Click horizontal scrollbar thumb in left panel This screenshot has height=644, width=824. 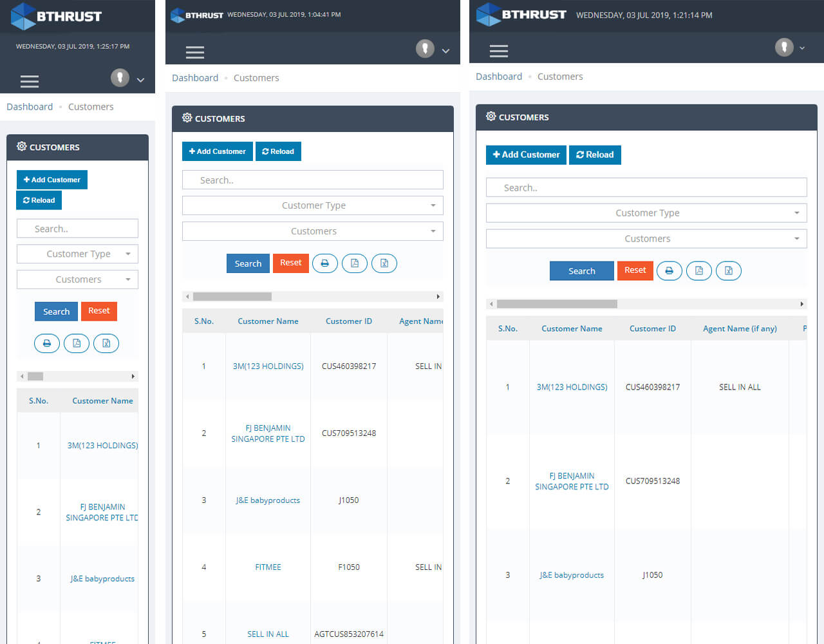[x=35, y=376]
